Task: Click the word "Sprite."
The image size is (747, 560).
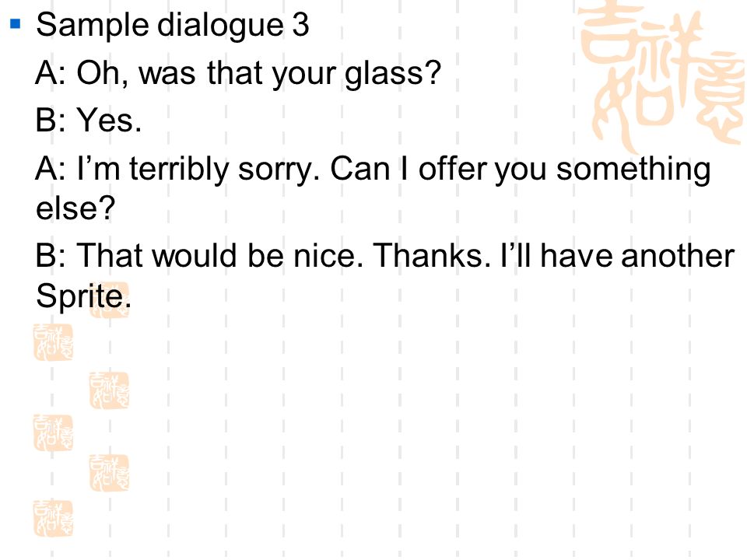Action: click(83, 297)
